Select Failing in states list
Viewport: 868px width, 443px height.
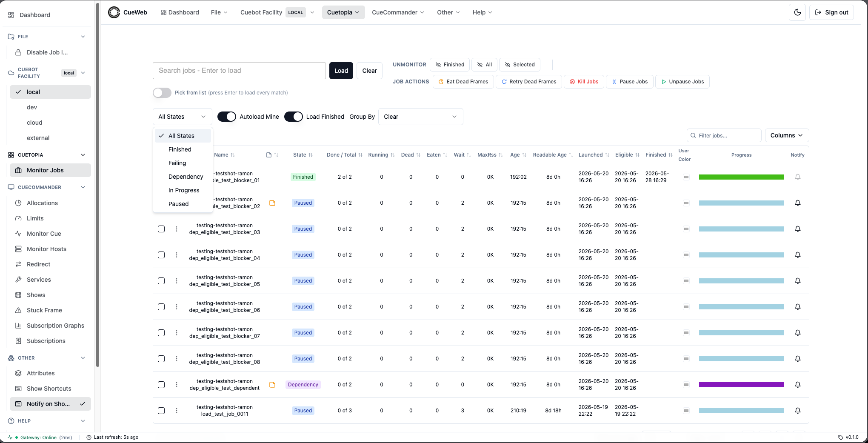coord(183,163)
